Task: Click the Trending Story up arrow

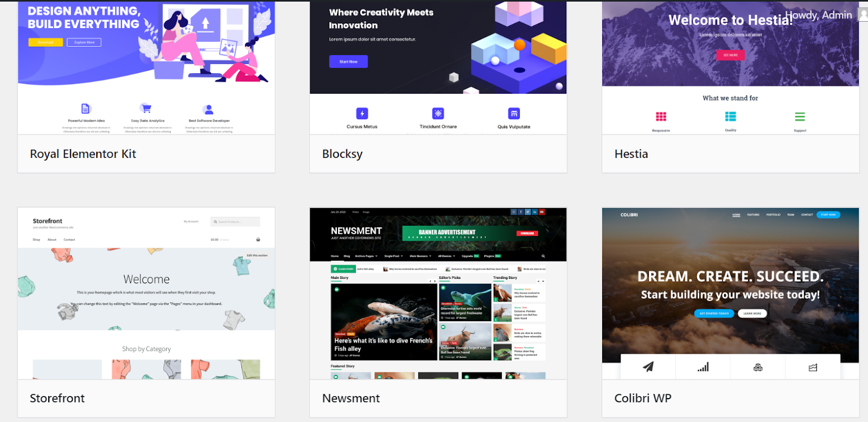Action: tap(539, 282)
